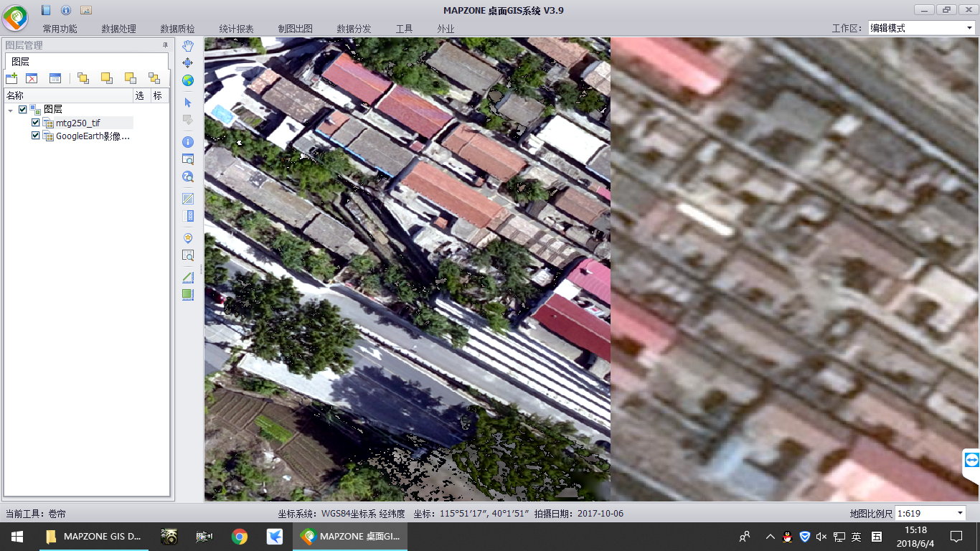Screen dimensions: 980x551
Task: Uncheck the GoogleEarth影像 layer checkbox
Action: [36, 136]
